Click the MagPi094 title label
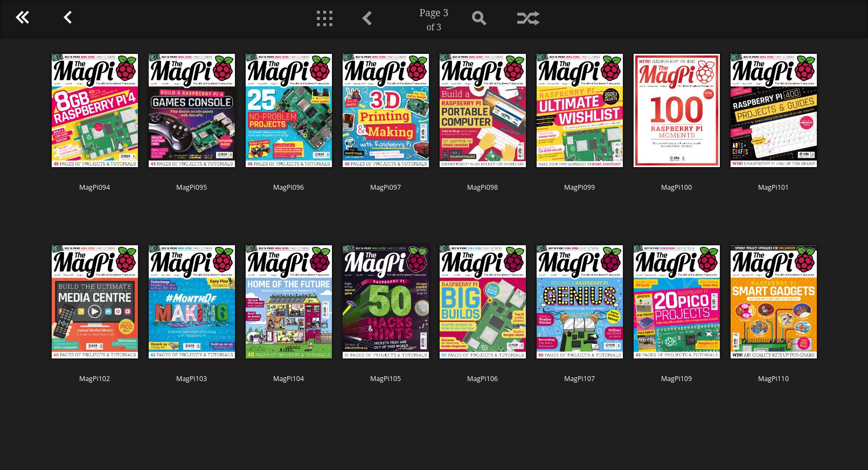 [x=95, y=188]
